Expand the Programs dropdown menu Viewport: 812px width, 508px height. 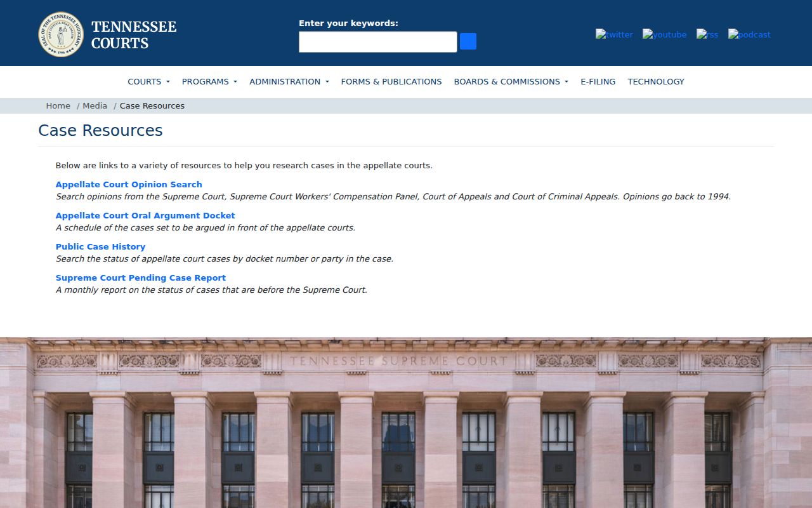click(209, 81)
